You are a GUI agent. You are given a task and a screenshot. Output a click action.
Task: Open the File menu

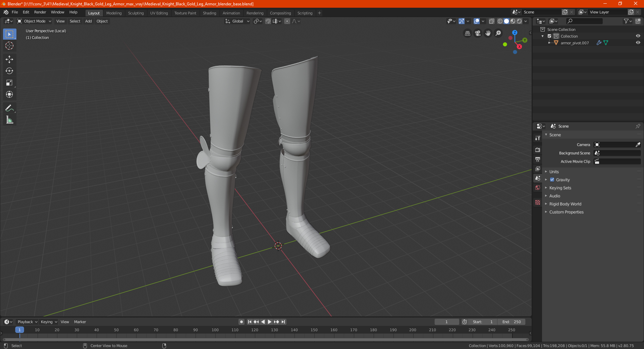[15, 12]
